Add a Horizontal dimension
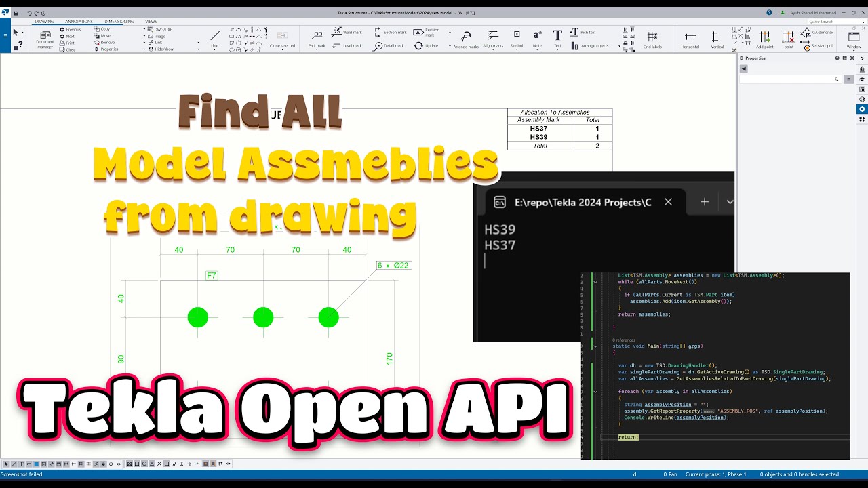 690,39
